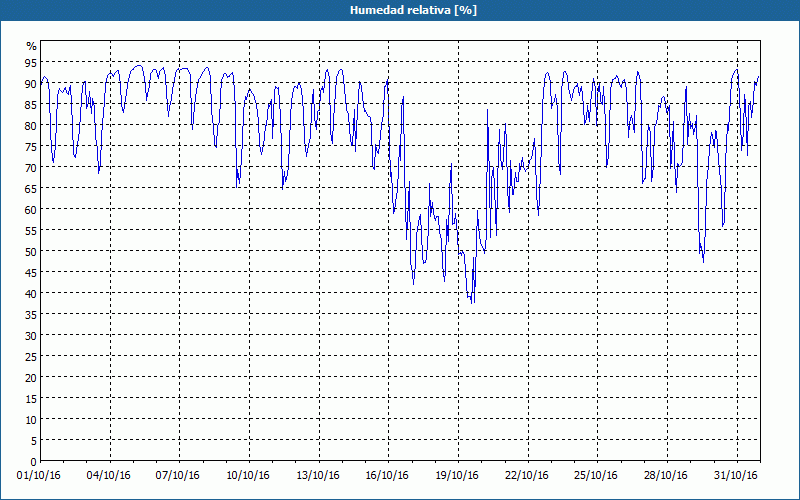Select the 31/10/16 date label
The height and width of the screenshot is (500, 800).
pyautogui.click(x=736, y=476)
